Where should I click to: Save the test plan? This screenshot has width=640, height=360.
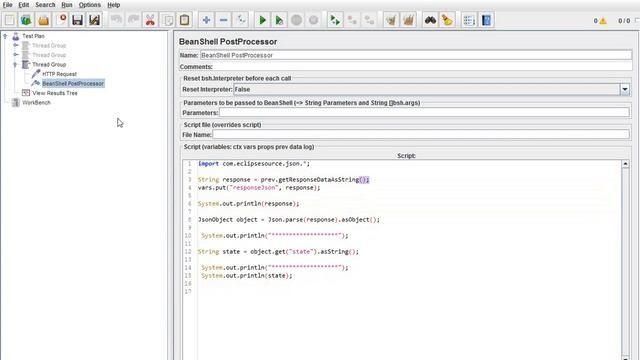point(78,20)
